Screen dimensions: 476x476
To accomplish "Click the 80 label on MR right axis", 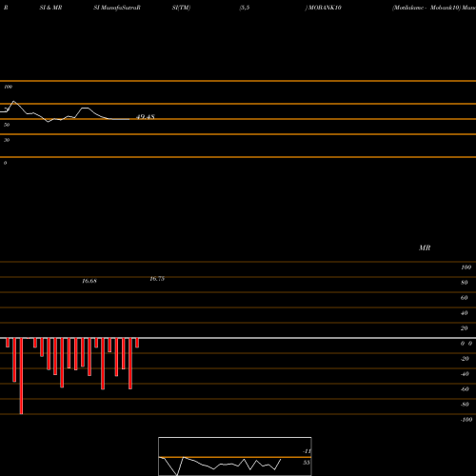I will [465, 283].
